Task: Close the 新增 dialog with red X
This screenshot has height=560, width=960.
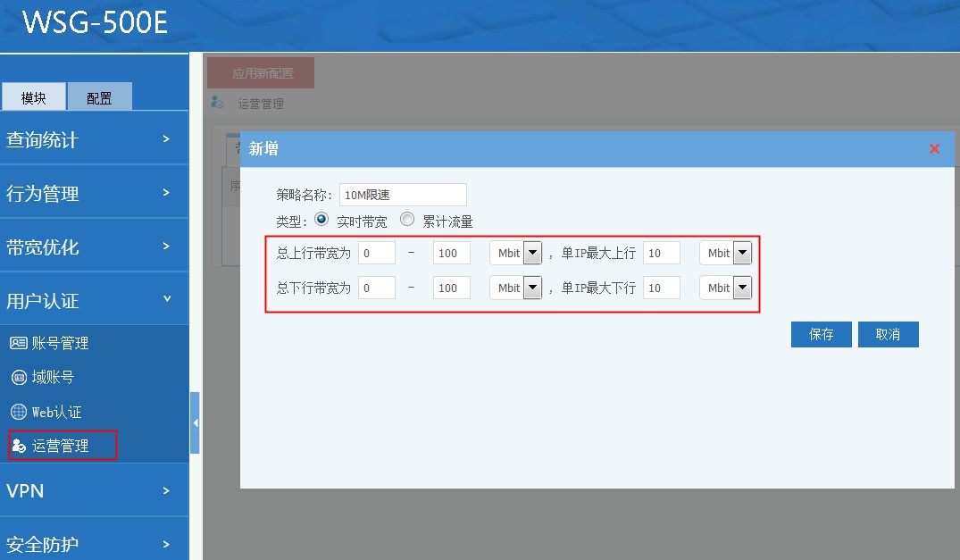Action: point(934,149)
